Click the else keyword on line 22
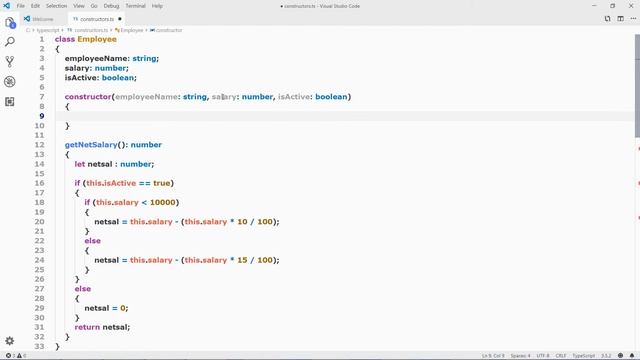 coord(93,241)
